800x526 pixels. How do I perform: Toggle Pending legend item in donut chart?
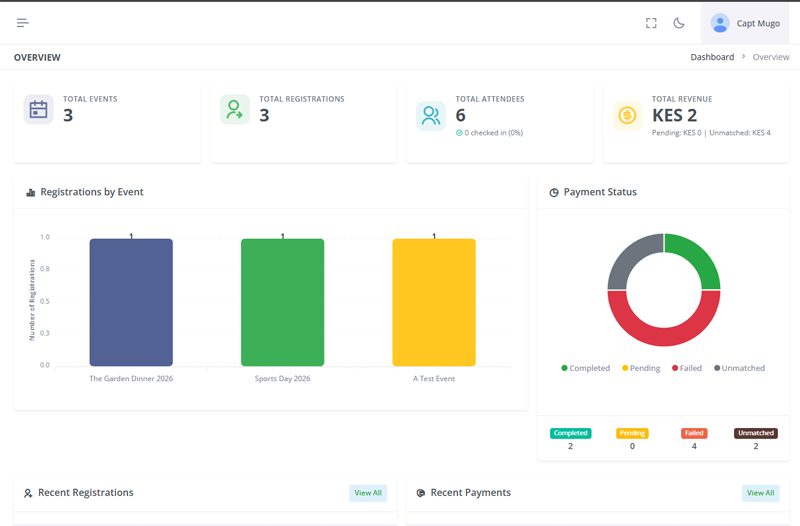641,368
